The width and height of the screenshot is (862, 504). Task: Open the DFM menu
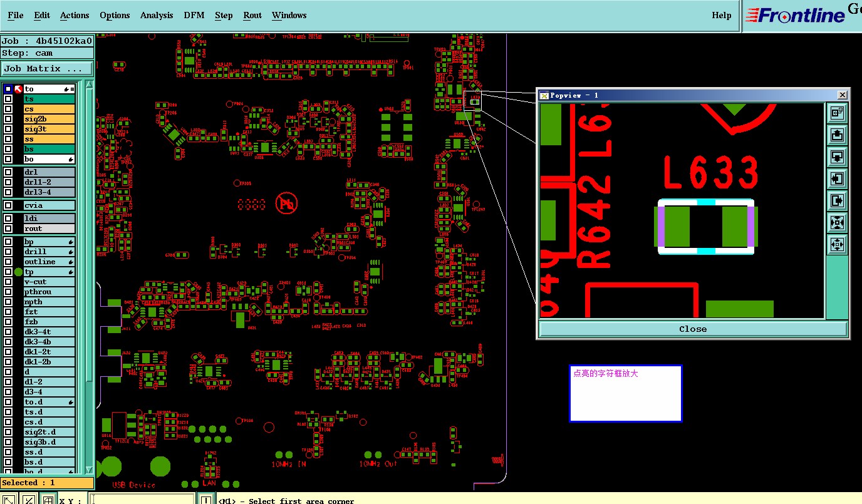[x=194, y=15]
